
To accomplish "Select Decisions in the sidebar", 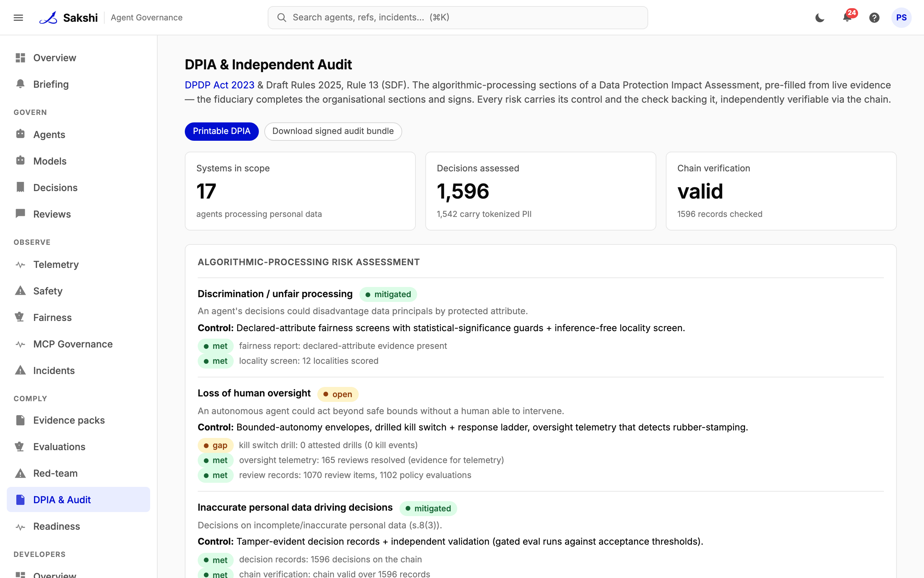I will click(x=78, y=187).
